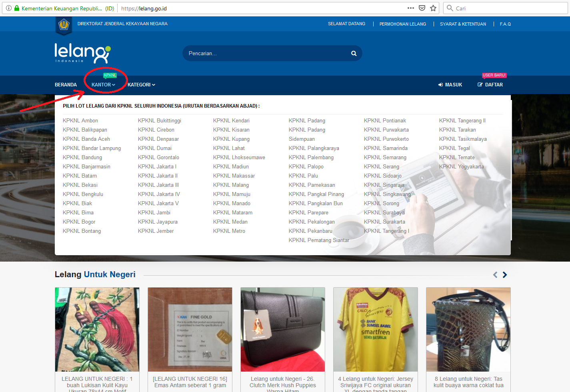Screen dimensions: 570x392
Task: Select SYARAT & KETENTUAN in the top menu
Action: point(463,24)
